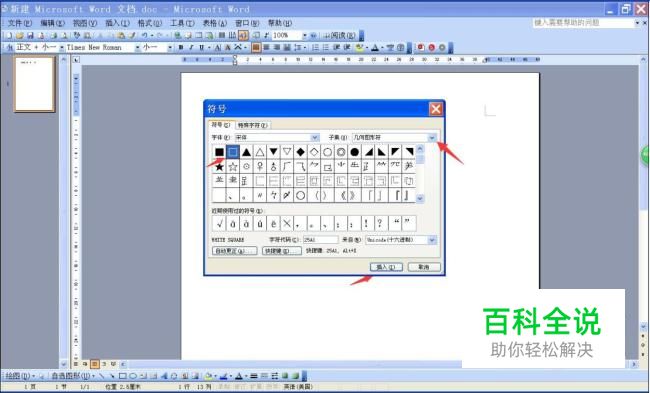Click the highlighted align-left icon
This screenshot has width=650, height=393.
pyautogui.click(x=256, y=48)
